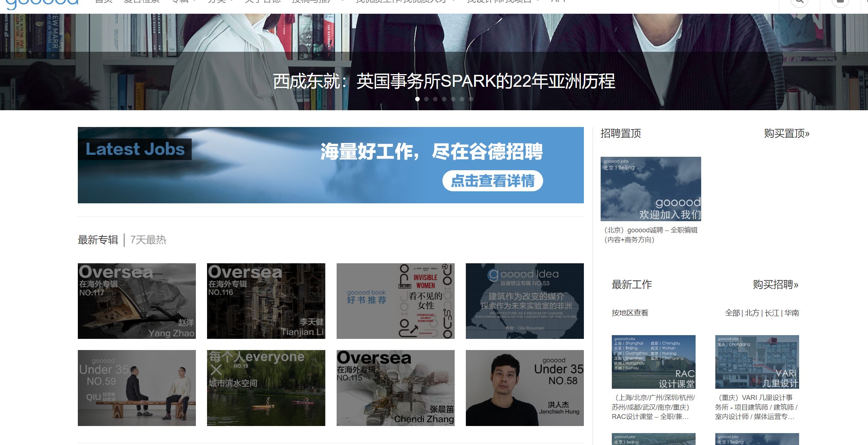The image size is (868, 445).
Task: Open the VARI 几里设计 job thumbnail
Action: (757, 362)
